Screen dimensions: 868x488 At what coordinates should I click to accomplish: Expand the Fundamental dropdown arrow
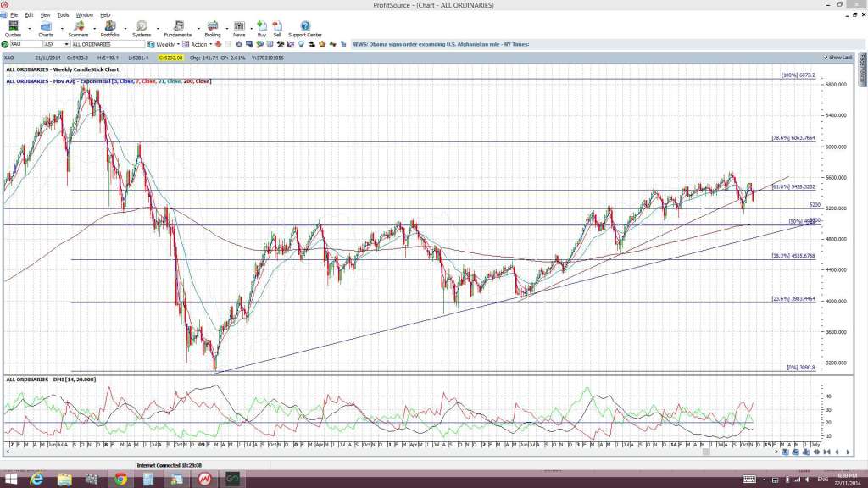click(198, 28)
